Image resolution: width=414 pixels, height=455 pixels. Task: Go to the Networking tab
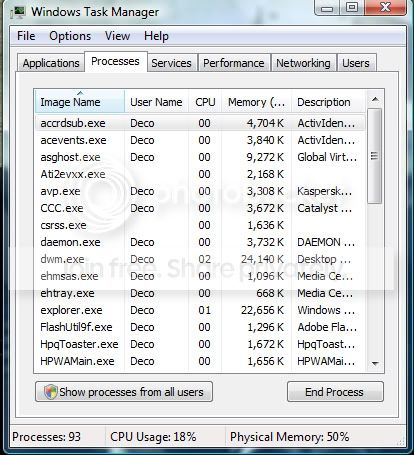click(x=303, y=63)
